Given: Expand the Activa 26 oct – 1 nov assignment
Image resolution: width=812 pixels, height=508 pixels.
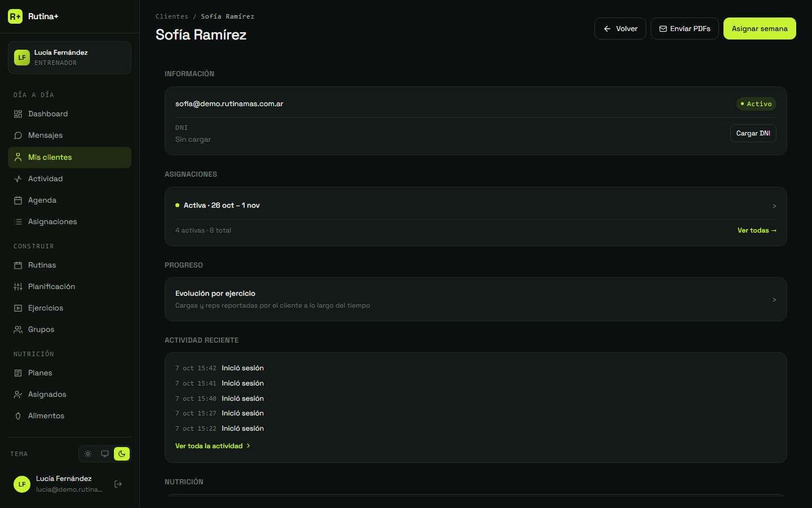Looking at the screenshot, I should click(x=476, y=205).
